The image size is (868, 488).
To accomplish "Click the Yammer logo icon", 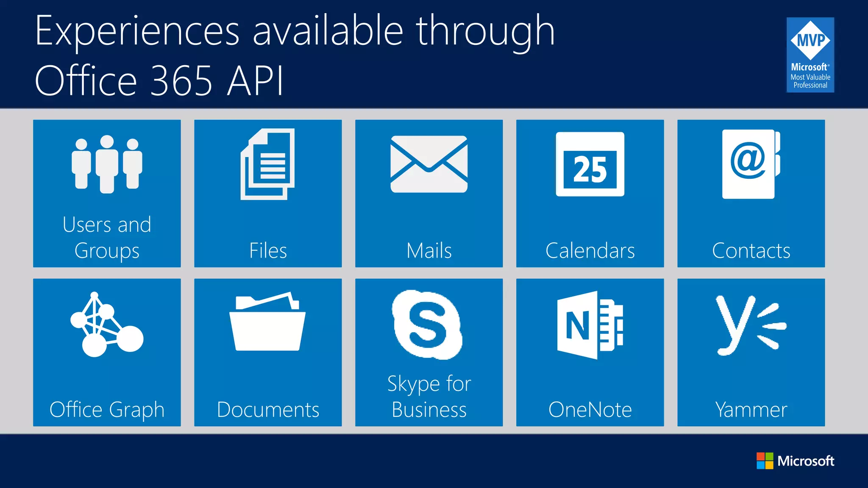I will click(751, 325).
